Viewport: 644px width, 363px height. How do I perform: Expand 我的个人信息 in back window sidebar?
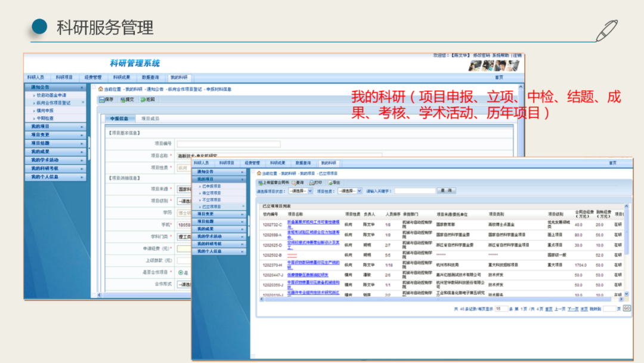point(55,177)
